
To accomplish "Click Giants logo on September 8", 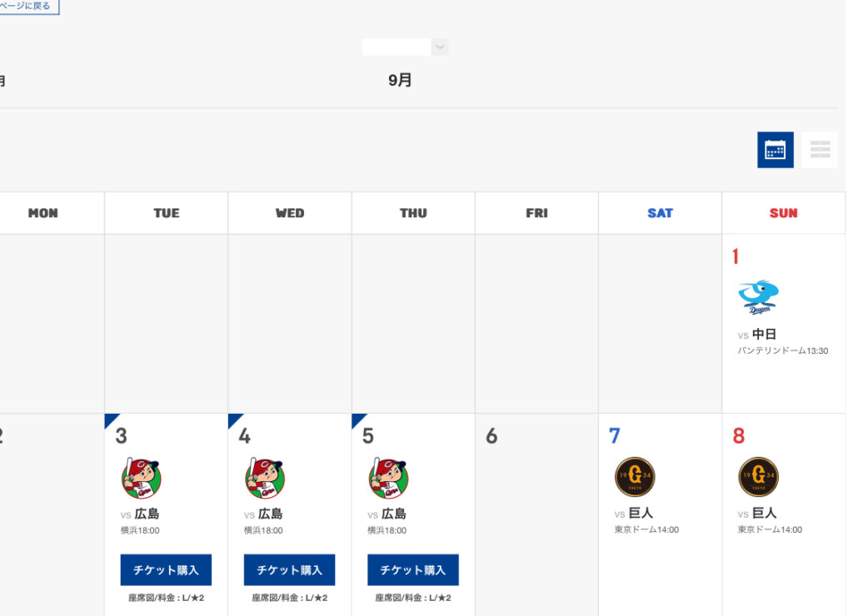I will 758,477.
